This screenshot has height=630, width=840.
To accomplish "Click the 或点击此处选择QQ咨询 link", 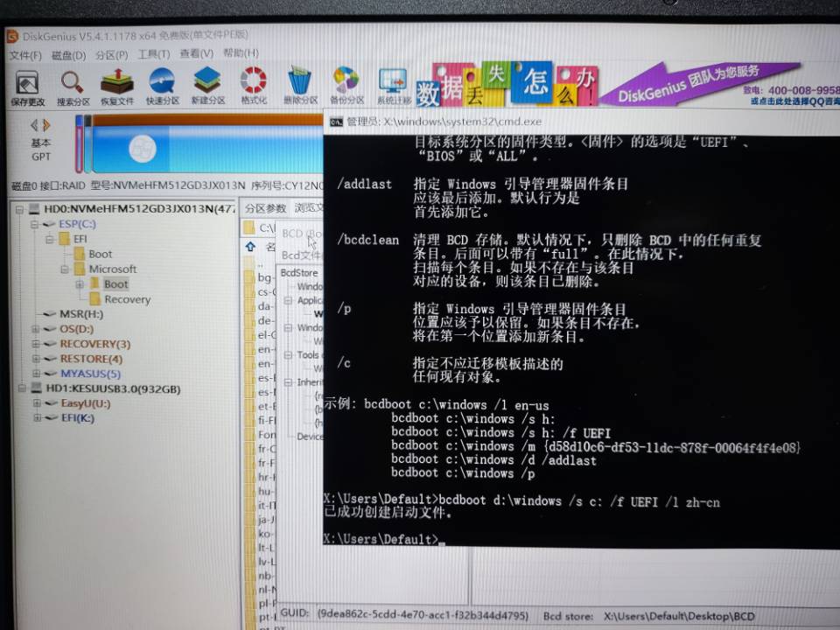I will point(795,101).
